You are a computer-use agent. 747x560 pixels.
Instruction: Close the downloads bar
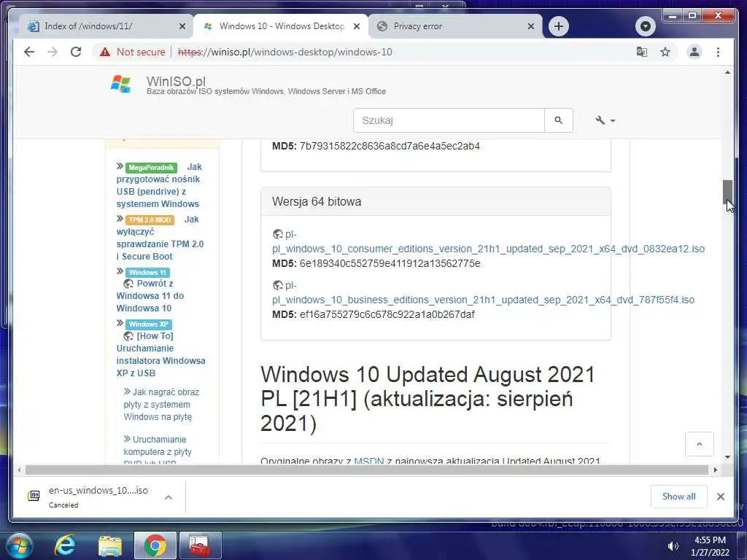pos(720,497)
